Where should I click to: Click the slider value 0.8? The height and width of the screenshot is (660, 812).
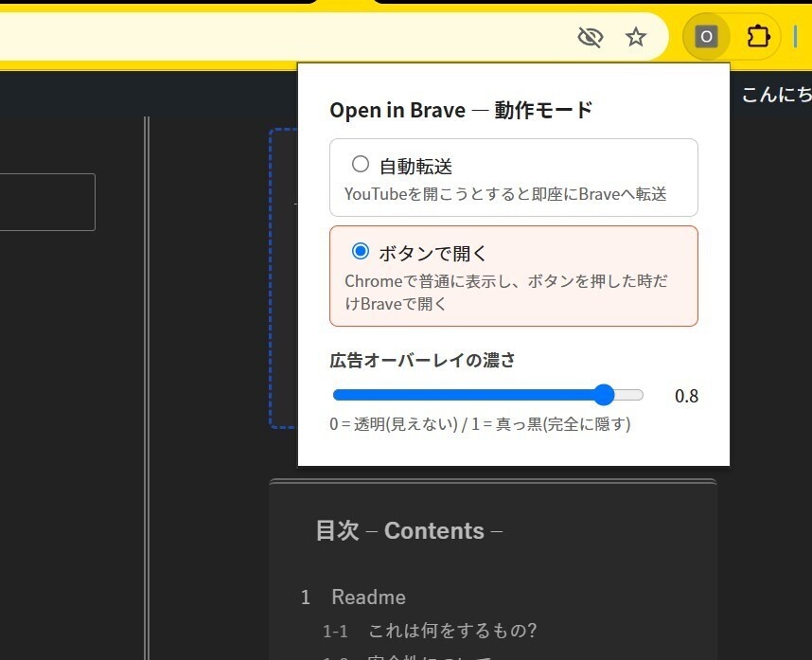tap(686, 397)
